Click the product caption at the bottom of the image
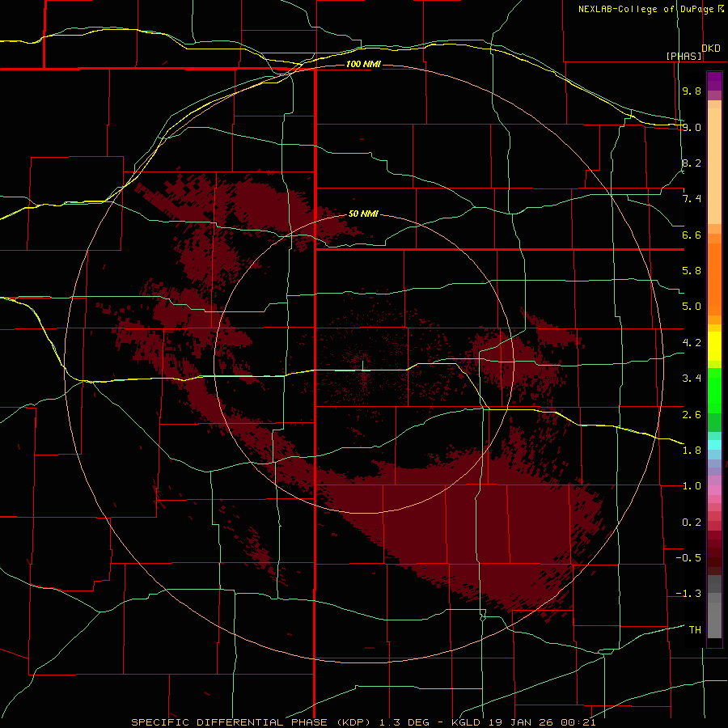Image resolution: width=728 pixels, height=728 pixels. point(363,722)
